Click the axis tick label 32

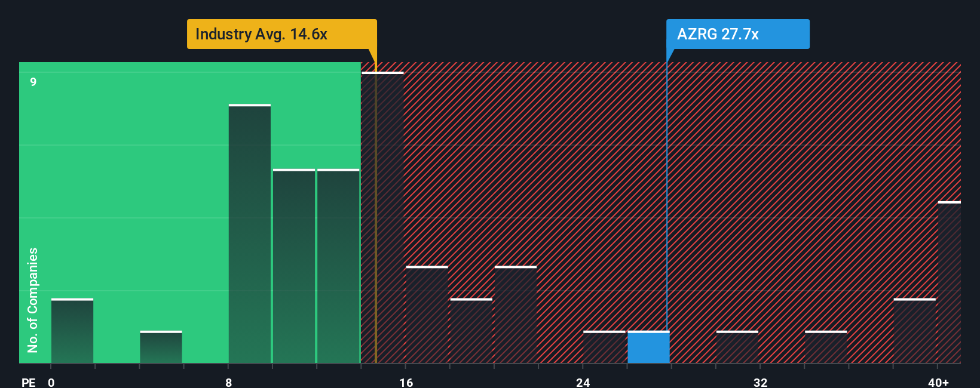[x=760, y=382]
